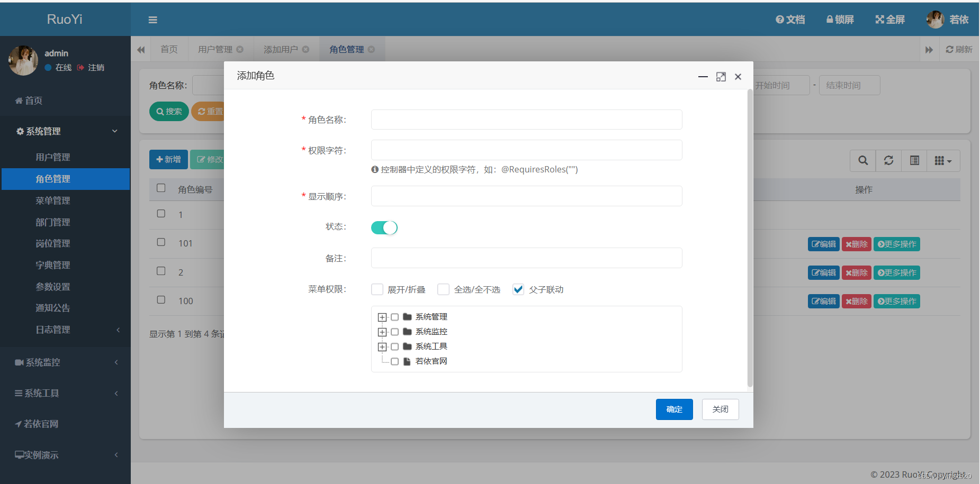Switch to the 用户管理 tab

tap(215, 49)
